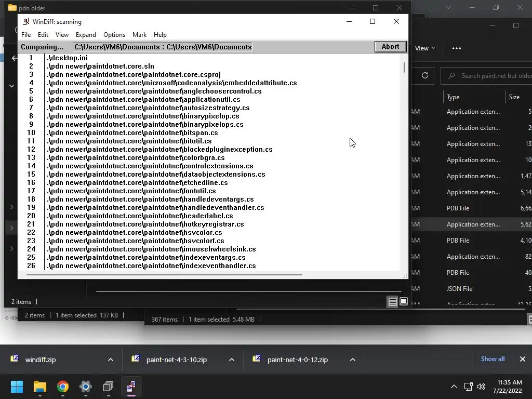This screenshot has height=399, width=532.
Task: Open Settings gear from the taskbar
Action: (x=86, y=387)
